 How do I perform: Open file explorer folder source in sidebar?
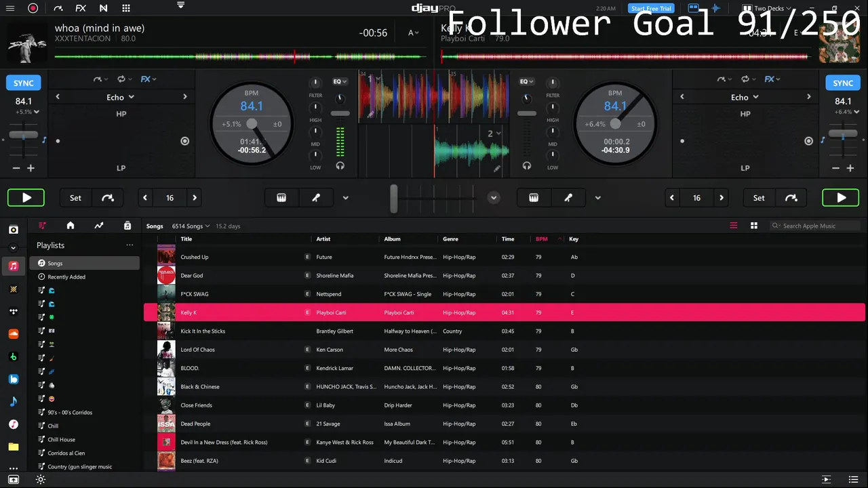[13, 447]
